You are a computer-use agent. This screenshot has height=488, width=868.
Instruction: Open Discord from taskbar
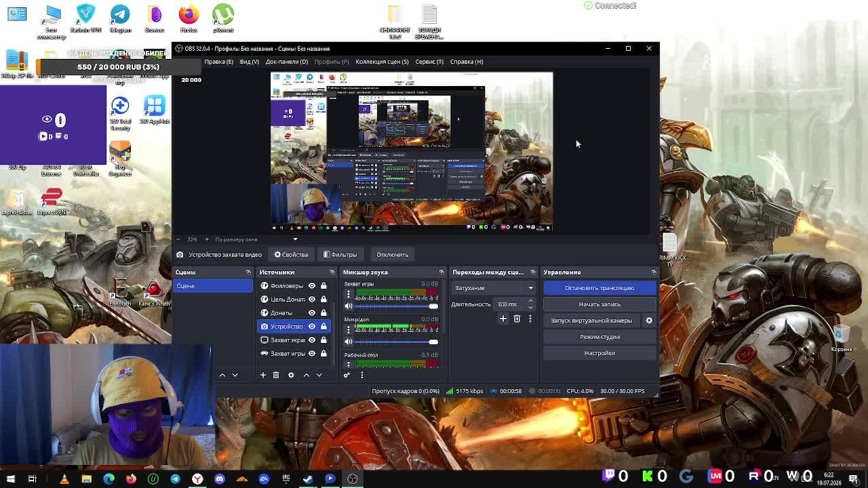click(220, 479)
